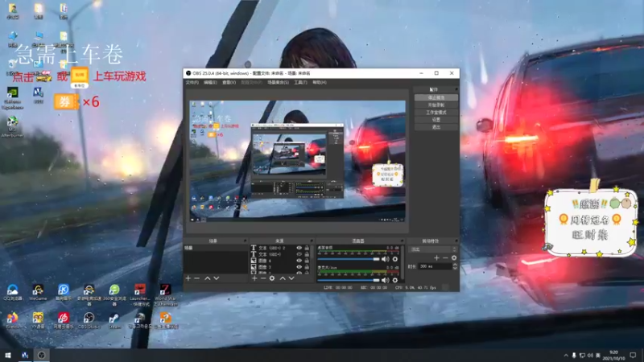Pop out the scene transitions dock panel
Image resolution: width=644 pixels, height=362 pixels.
tap(456, 241)
